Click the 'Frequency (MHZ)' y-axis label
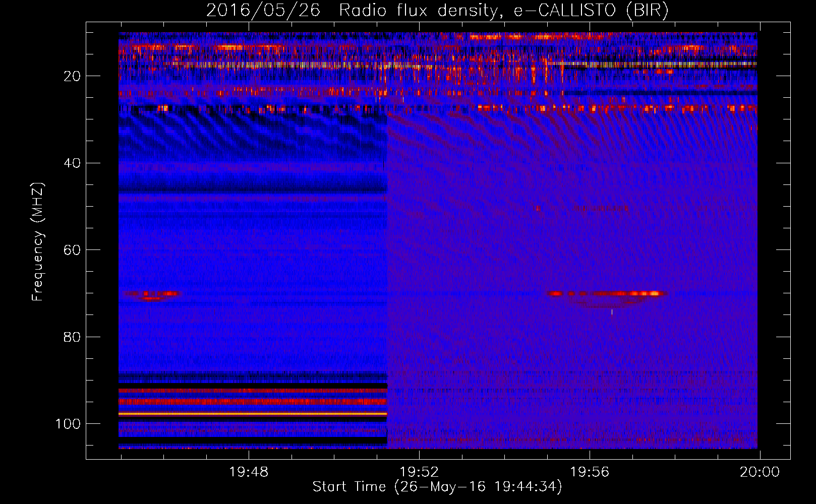 tap(38, 242)
